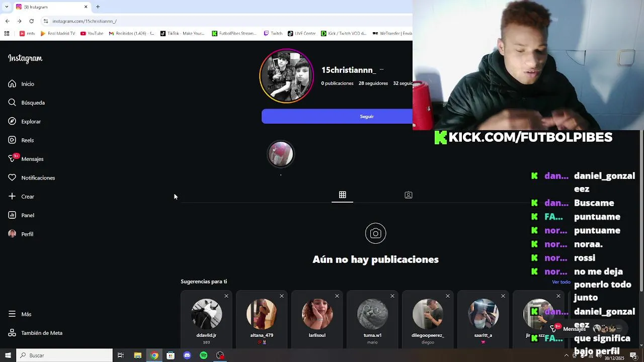The width and height of the screenshot is (644, 362).
Task: Dismiss saaritt_a suggestion
Action: pos(503,296)
